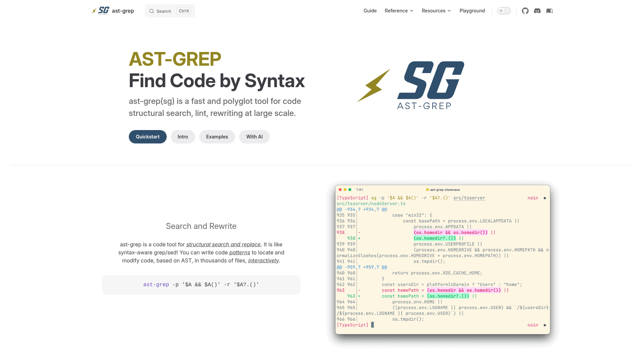This screenshot has width=644, height=362.
Task: Follow the 'interactively' link
Action: click(263, 260)
